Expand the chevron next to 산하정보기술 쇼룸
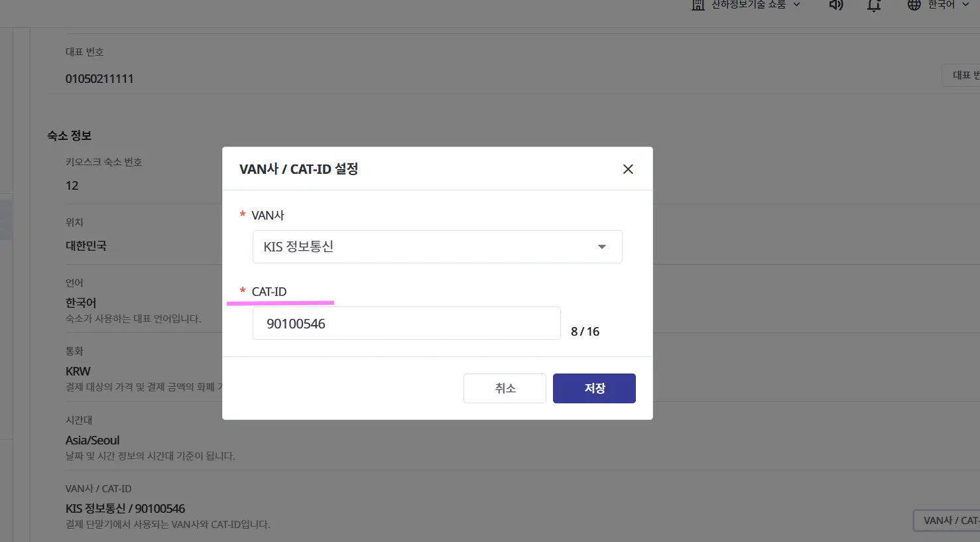Image resolution: width=980 pixels, height=542 pixels. (x=796, y=5)
